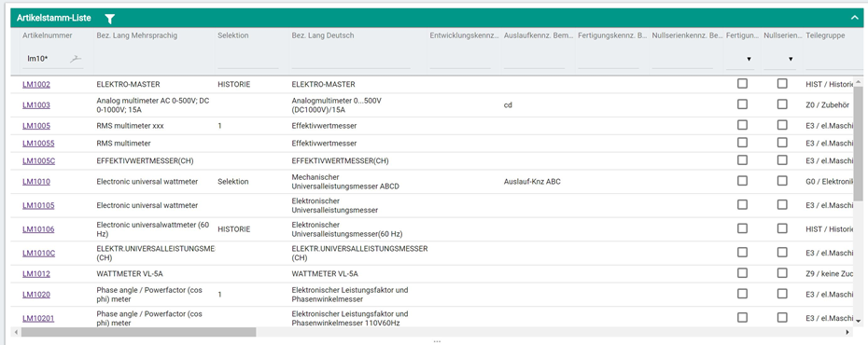This screenshot has height=345, width=868.
Task: Sort by Entwicklungskennz column header
Action: point(464,35)
